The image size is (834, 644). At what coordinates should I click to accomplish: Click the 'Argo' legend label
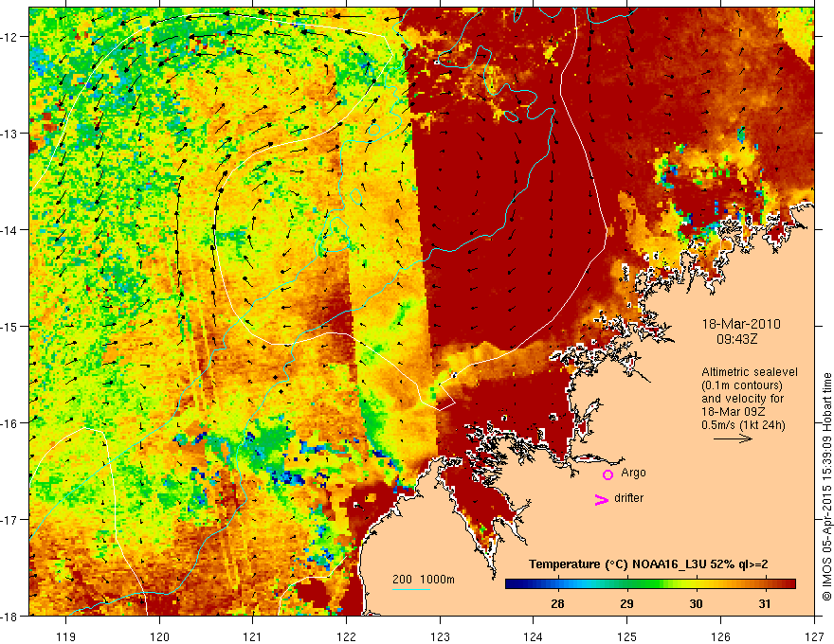coord(633,473)
